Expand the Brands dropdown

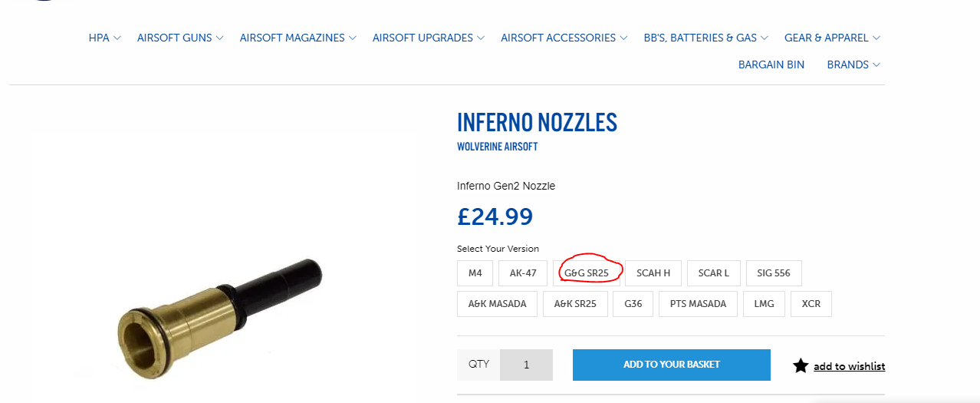(x=853, y=64)
